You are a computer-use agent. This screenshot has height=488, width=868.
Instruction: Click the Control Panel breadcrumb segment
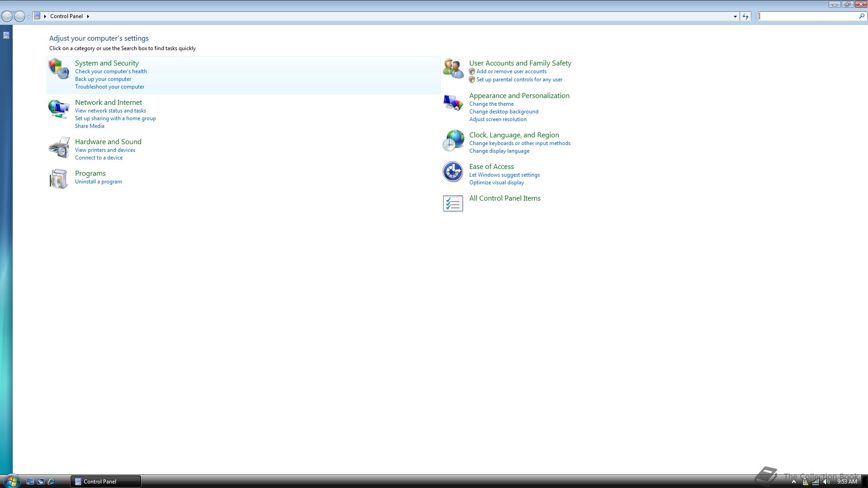pos(66,16)
